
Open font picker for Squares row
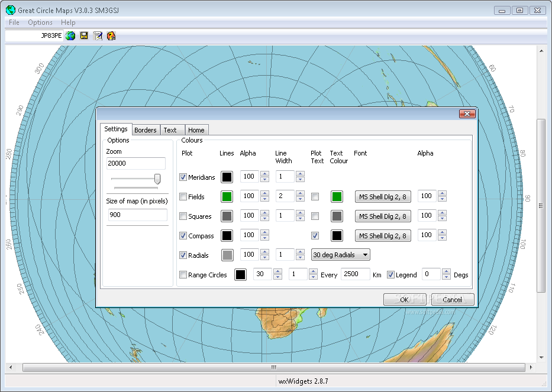click(x=383, y=216)
